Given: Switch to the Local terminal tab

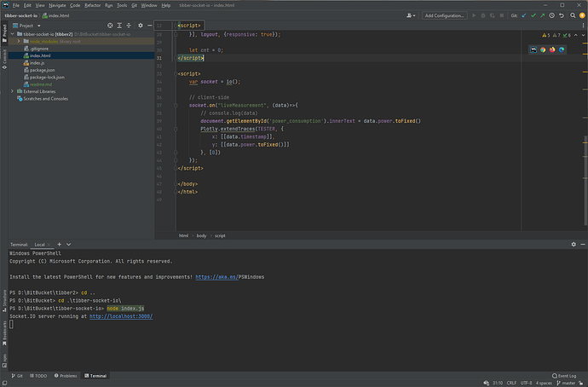Looking at the screenshot, I should [39, 245].
